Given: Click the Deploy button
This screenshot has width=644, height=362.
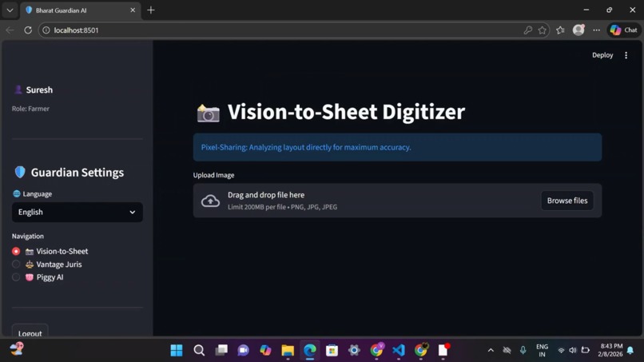Looking at the screenshot, I should pos(602,55).
